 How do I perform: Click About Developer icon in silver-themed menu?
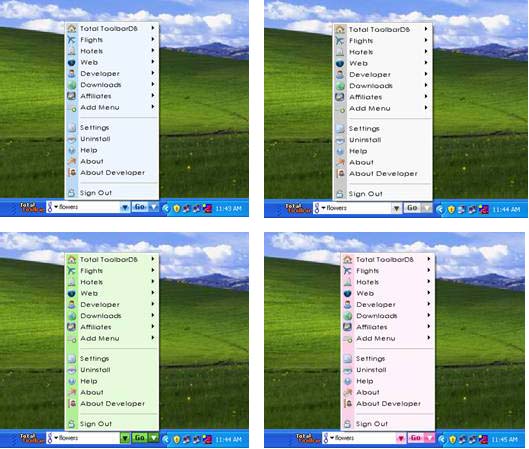(x=340, y=174)
